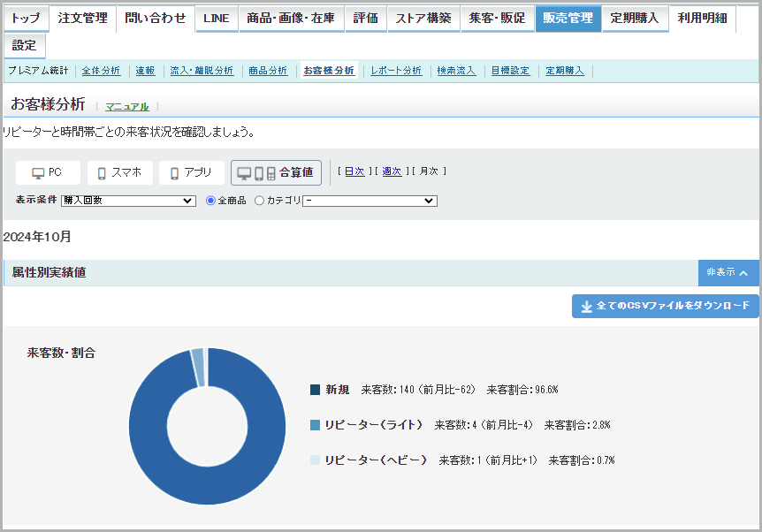Select the リピーター(ヘビー) legend label
Viewport: 762px width, 532px height.
376,460
